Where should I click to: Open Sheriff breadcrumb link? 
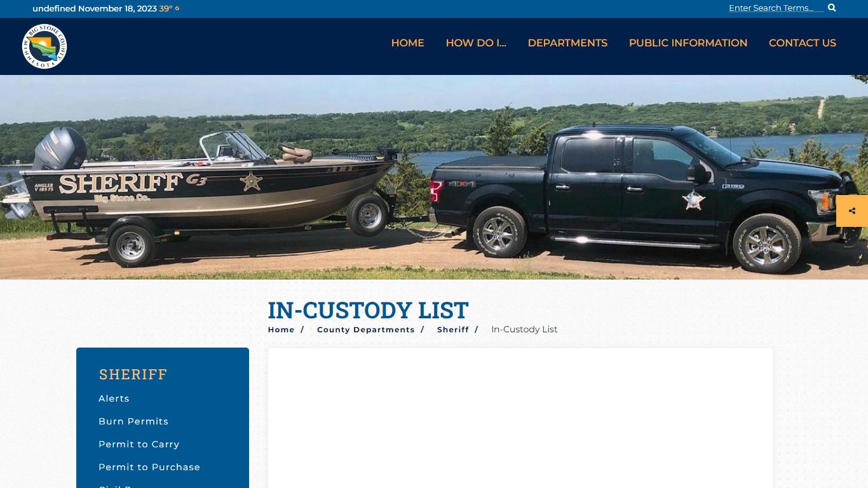tap(452, 330)
